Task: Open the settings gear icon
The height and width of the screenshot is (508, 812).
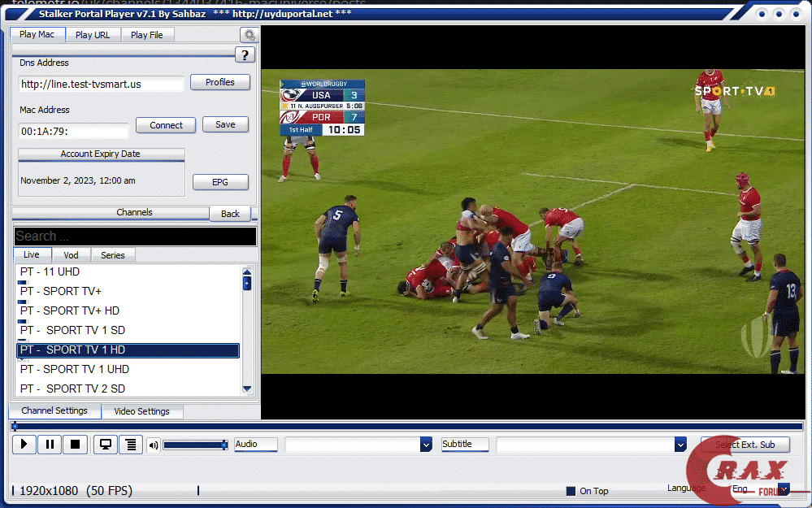Action: (250, 35)
